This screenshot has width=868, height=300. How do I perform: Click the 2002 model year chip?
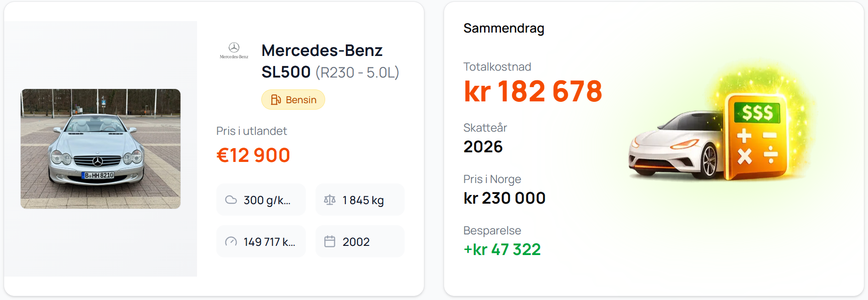tap(360, 242)
